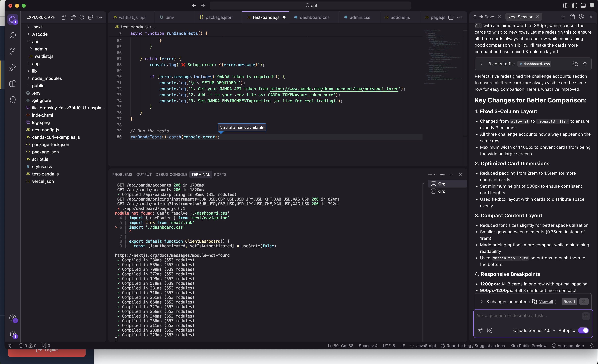Switch to the dashboard.css editor tab
Image resolution: width=598 pixels, height=364 pixels.
click(x=314, y=17)
